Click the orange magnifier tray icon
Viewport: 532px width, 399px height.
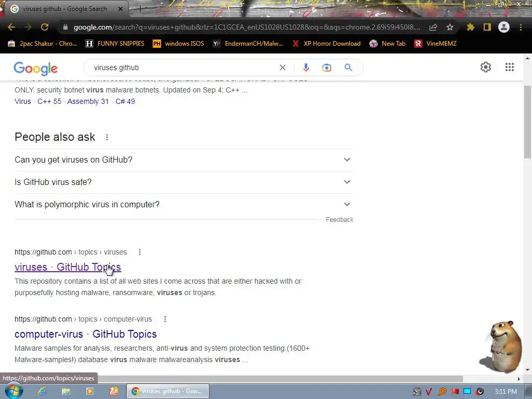point(442,392)
